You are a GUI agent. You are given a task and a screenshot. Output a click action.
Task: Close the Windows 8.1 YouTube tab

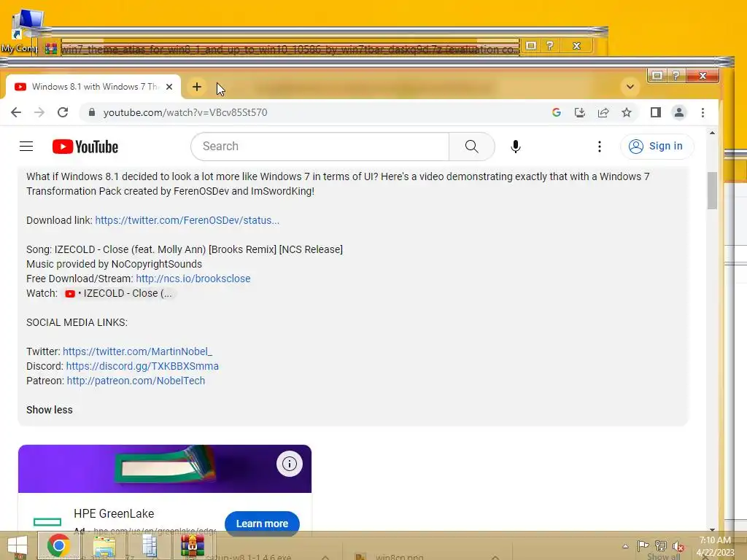point(169,87)
